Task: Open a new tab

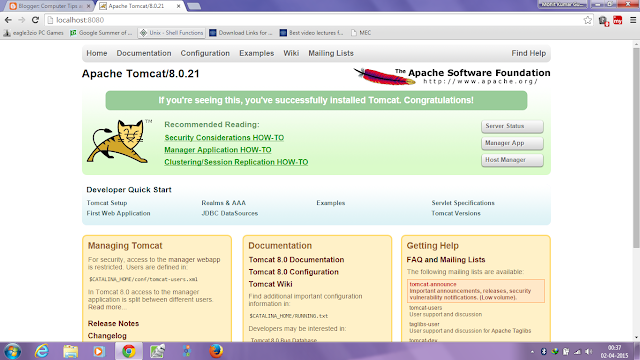Action: click(x=194, y=6)
